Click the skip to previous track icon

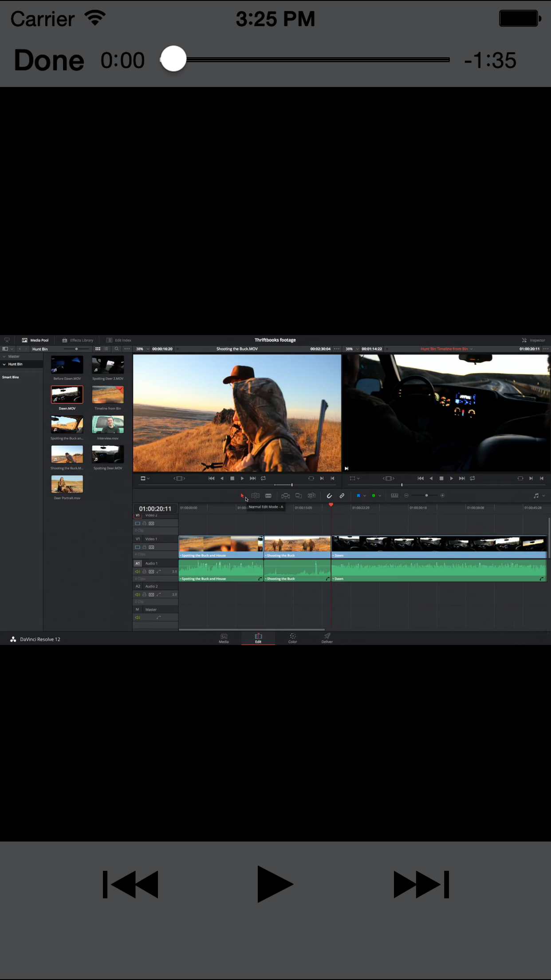[130, 884]
